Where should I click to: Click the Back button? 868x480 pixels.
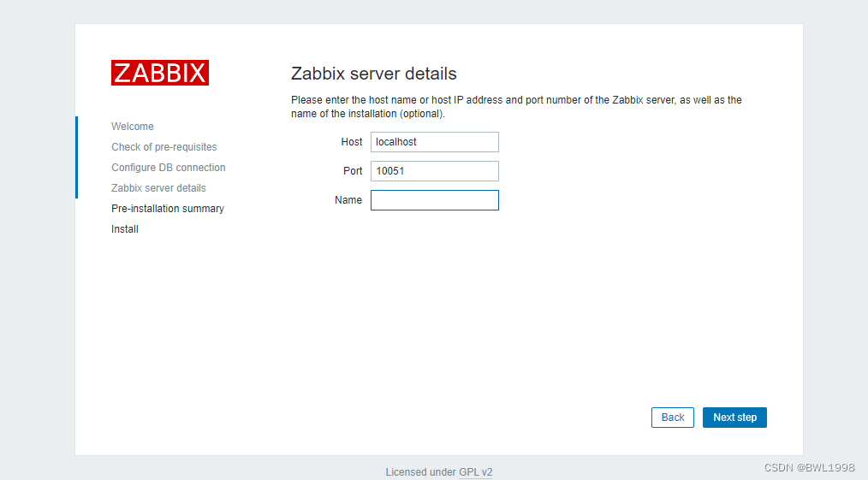pyautogui.click(x=673, y=418)
